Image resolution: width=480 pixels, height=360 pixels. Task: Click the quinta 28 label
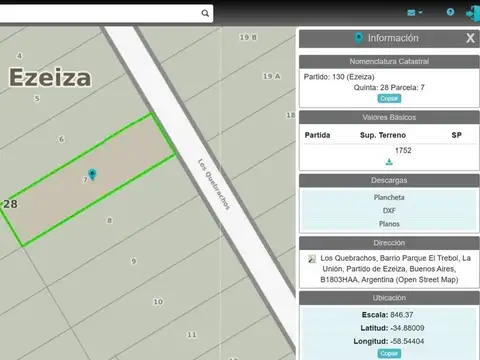click(10, 204)
